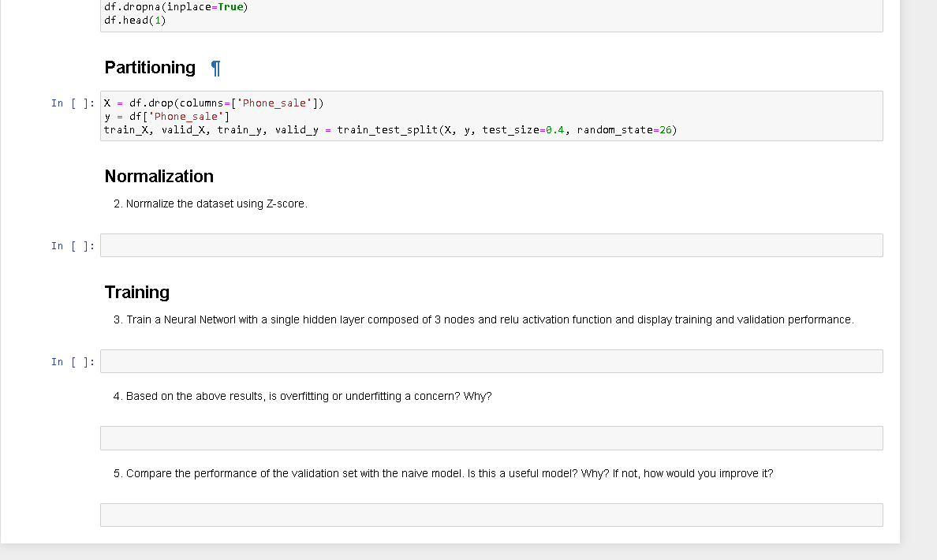Screen dimensions: 937x560
Task: Click the empty code cell under Normalization
Action: [x=491, y=245]
